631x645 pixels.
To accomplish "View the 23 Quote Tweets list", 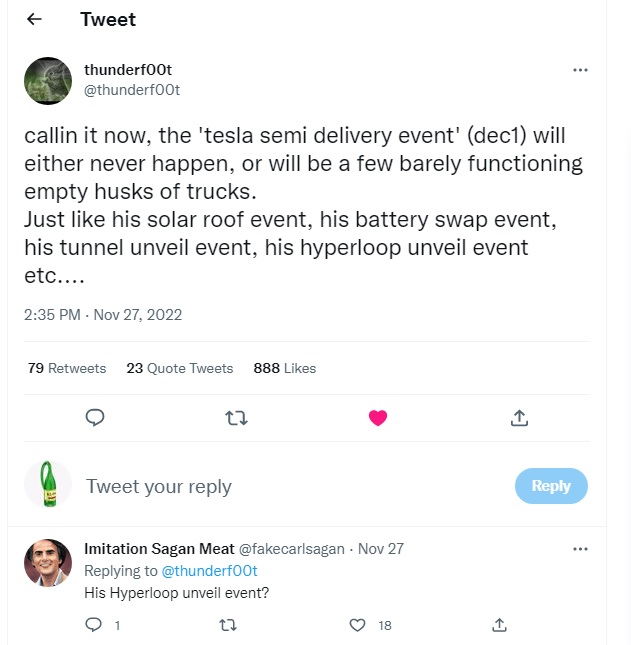I will pos(180,368).
